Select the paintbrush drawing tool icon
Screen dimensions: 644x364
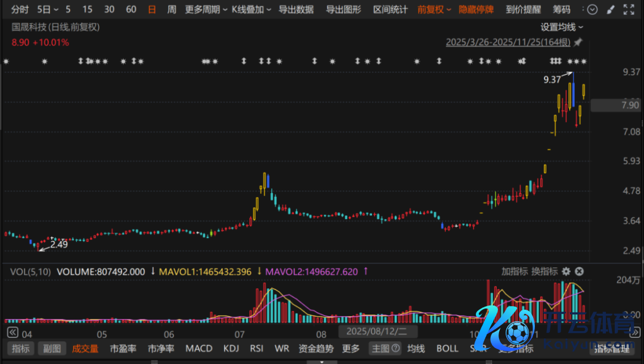(610, 10)
